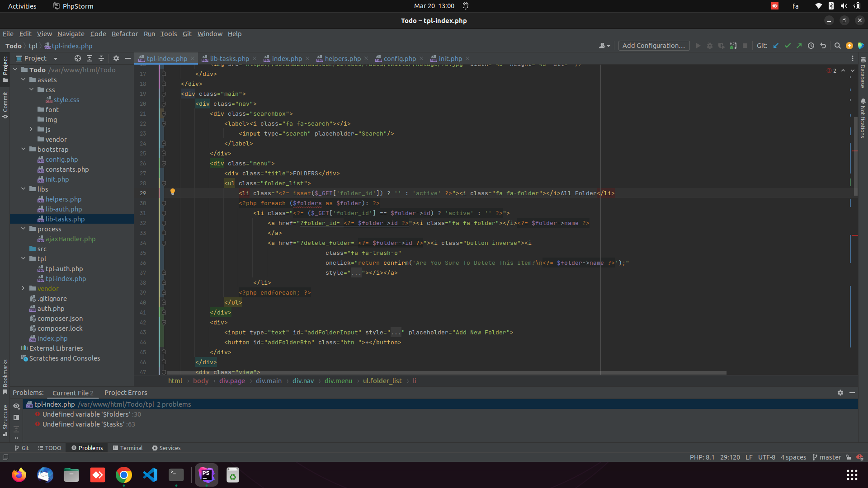Viewport: 868px width, 488px height.
Task: Open TODO tool window button
Action: point(49,448)
